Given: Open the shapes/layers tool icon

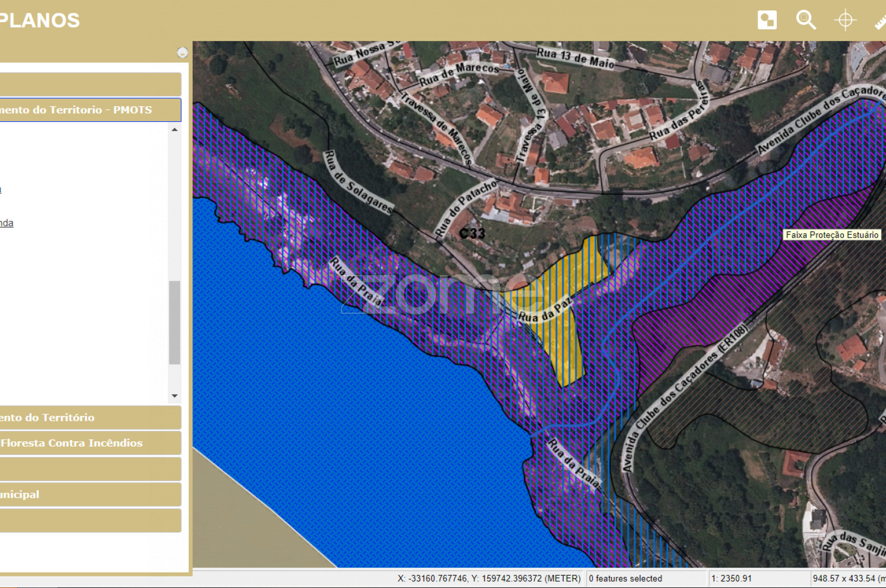Looking at the screenshot, I should 767,20.
